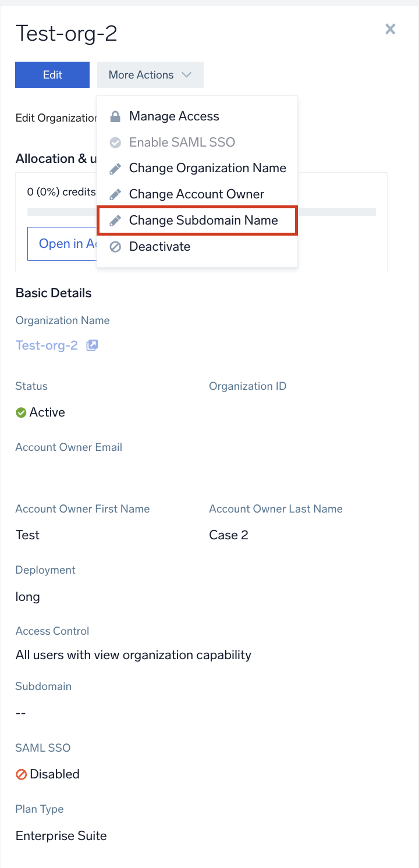Open the Test-org-2 organization name link

click(x=47, y=345)
